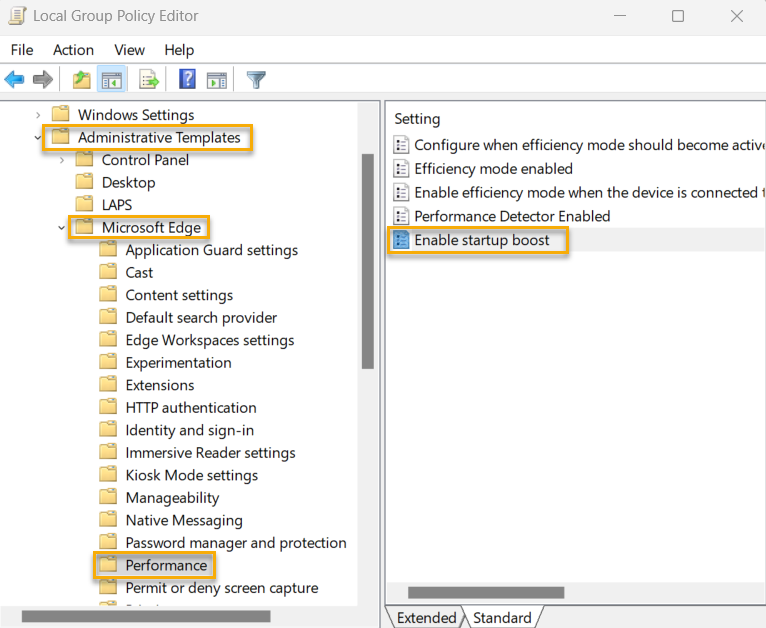The height and width of the screenshot is (628, 766).
Task: Switch to the Extended tab
Action: pyautogui.click(x=426, y=617)
